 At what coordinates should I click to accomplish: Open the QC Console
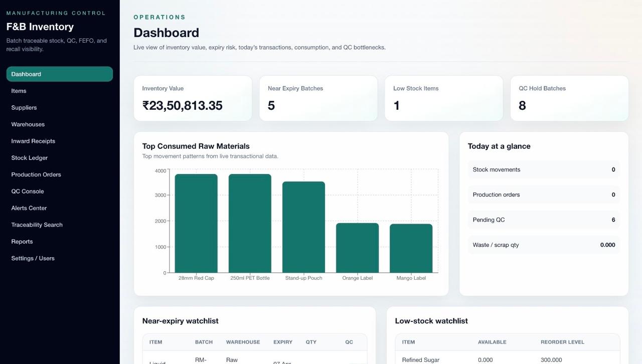tap(28, 191)
